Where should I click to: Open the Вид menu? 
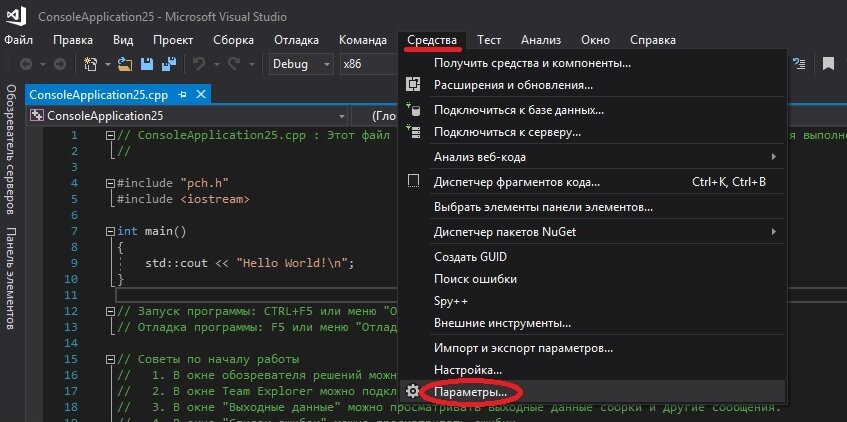coord(123,40)
